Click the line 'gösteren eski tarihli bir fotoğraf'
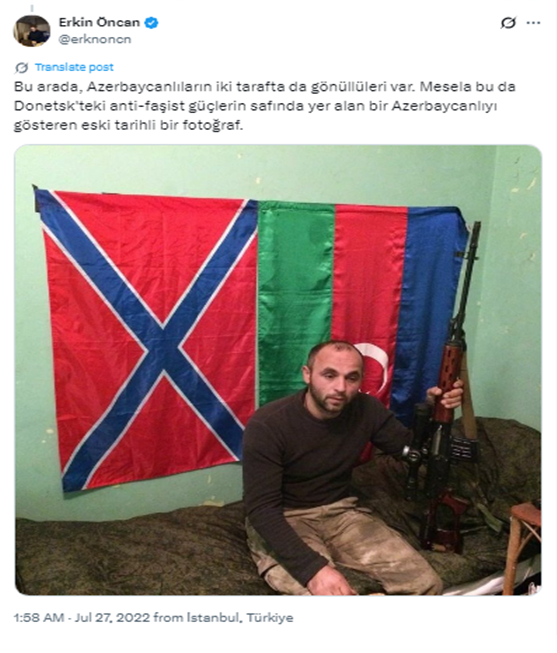 (128, 125)
